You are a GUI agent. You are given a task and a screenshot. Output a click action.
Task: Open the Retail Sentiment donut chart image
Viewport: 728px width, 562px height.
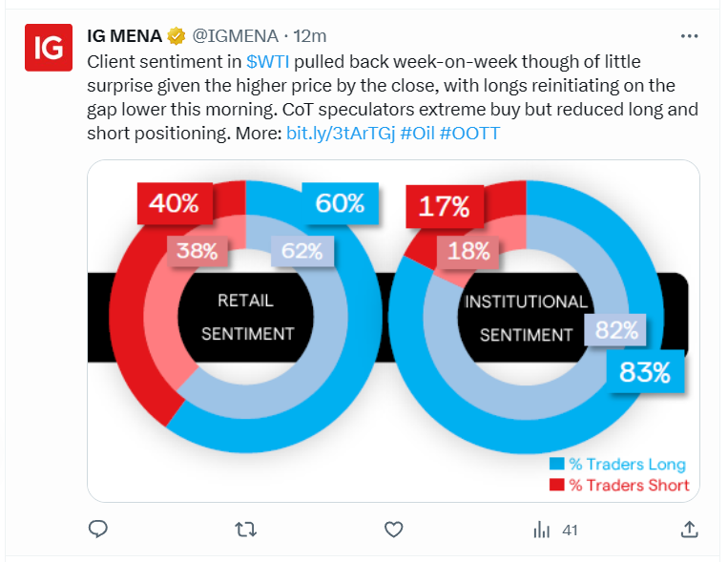244,317
